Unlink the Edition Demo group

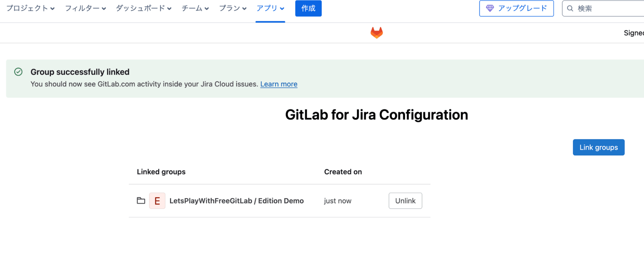coord(405,201)
